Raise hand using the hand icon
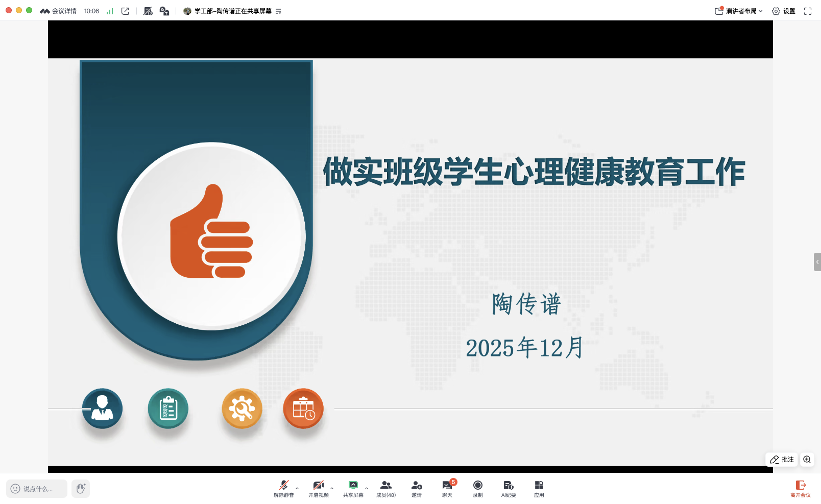This screenshot has height=504, width=821. click(80, 488)
